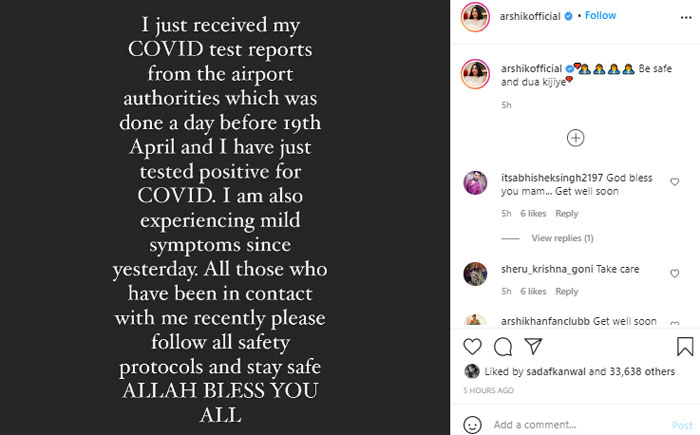Reply to itsabhisheksingh2197's comment
Viewport: 700px width, 435px height.
click(566, 214)
